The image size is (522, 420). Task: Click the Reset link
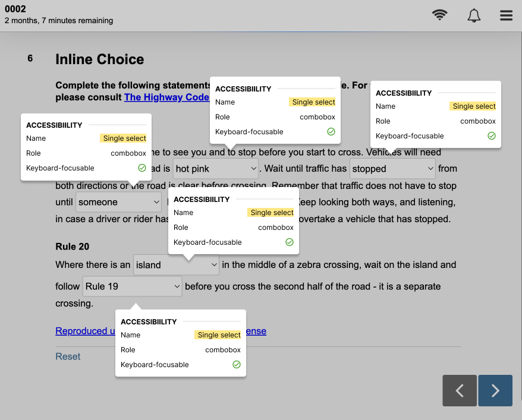tap(68, 356)
